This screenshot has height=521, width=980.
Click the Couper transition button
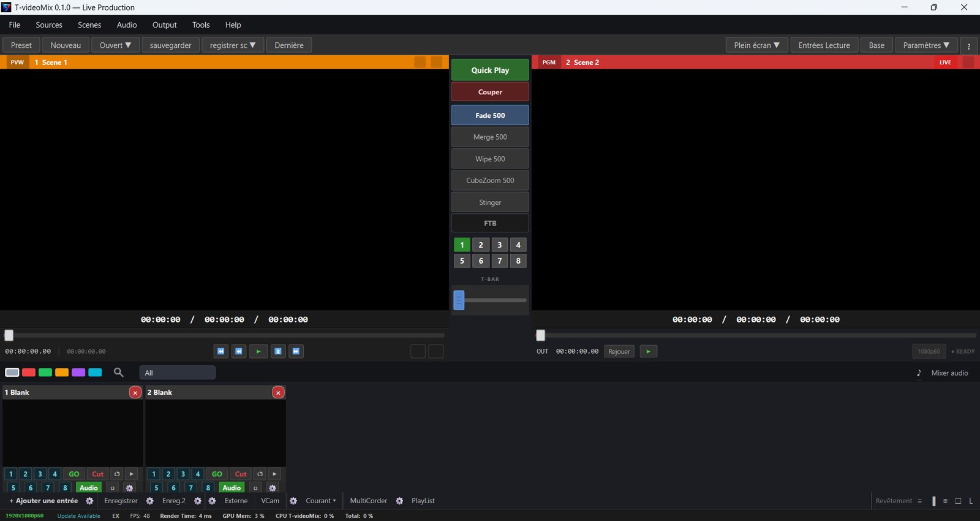[490, 92]
